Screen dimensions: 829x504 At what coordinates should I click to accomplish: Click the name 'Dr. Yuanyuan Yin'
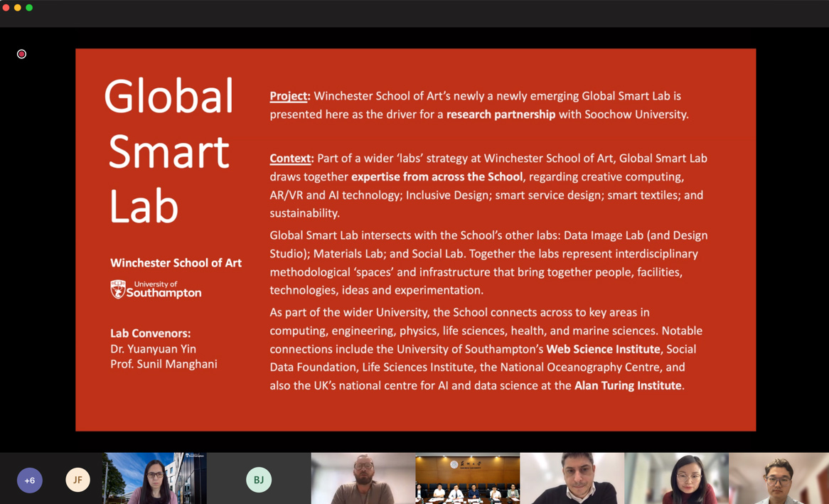pyautogui.click(x=154, y=349)
